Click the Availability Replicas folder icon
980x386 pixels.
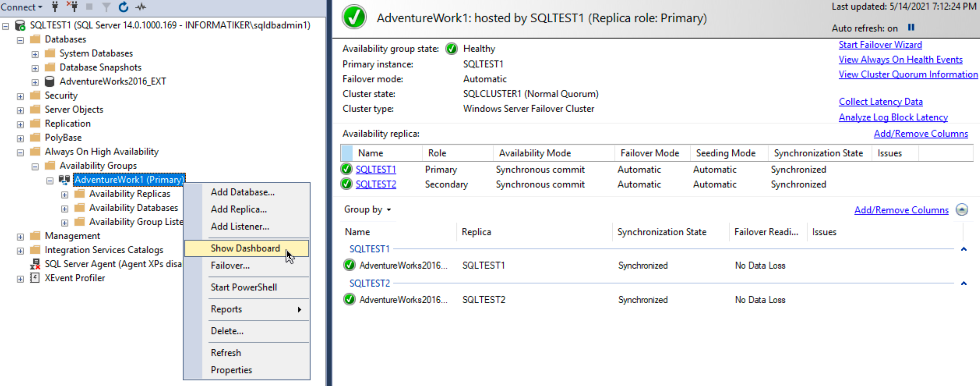(x=79, y=194)
